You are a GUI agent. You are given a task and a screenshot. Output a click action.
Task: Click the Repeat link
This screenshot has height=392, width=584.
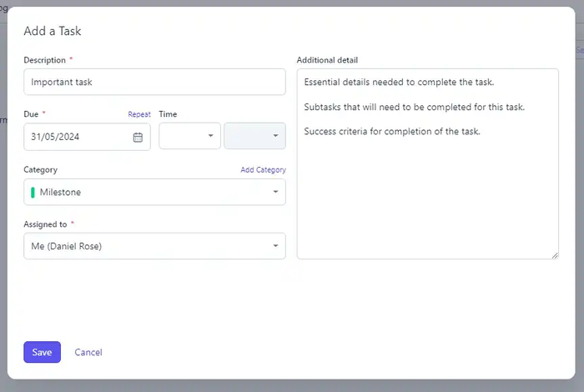[139, 114]
